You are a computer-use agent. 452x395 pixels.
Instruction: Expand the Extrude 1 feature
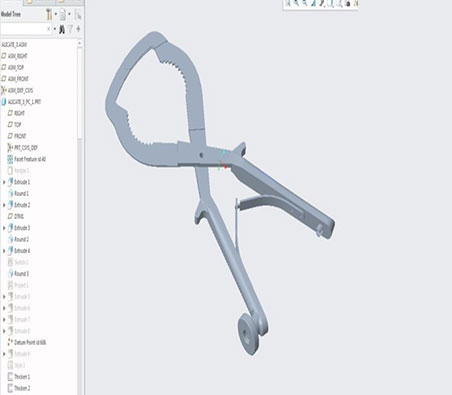click(4, 182)
